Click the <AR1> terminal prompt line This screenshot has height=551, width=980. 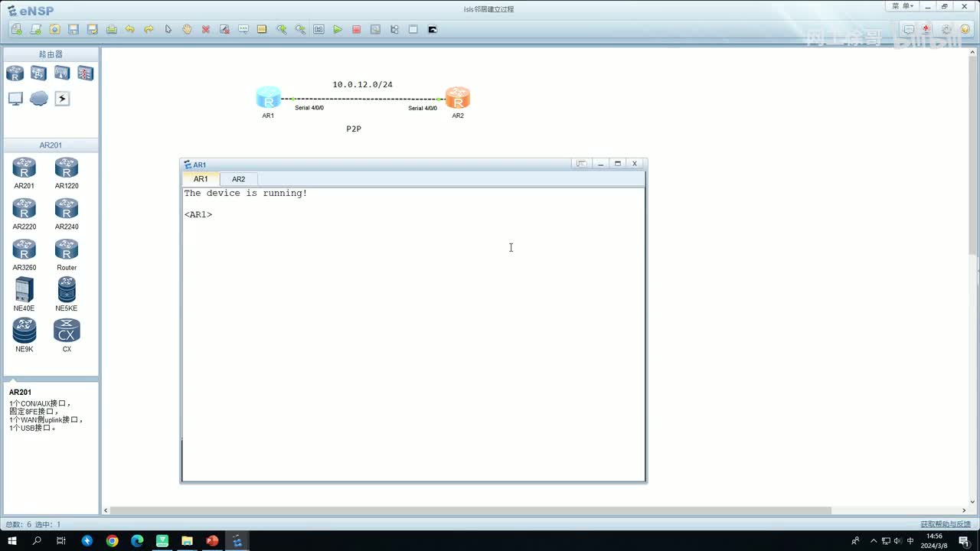(x=198, y=215)
